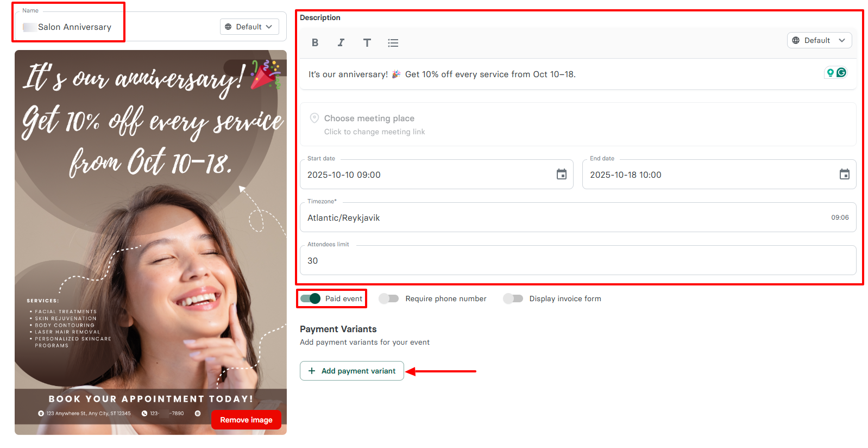The height and width of the screenshot is (448, 868).
Task: Apply bold formatting in description toolbar
Action: (315, 42)
